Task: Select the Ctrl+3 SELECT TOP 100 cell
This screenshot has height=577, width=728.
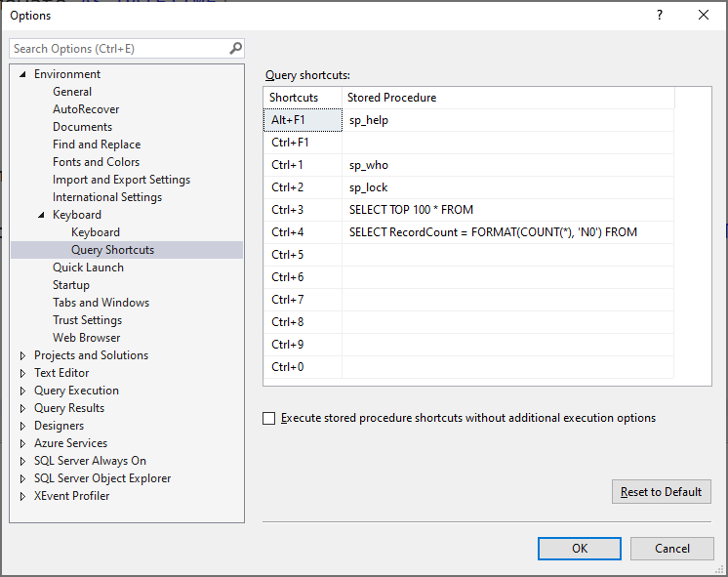Action: [507, 210]
